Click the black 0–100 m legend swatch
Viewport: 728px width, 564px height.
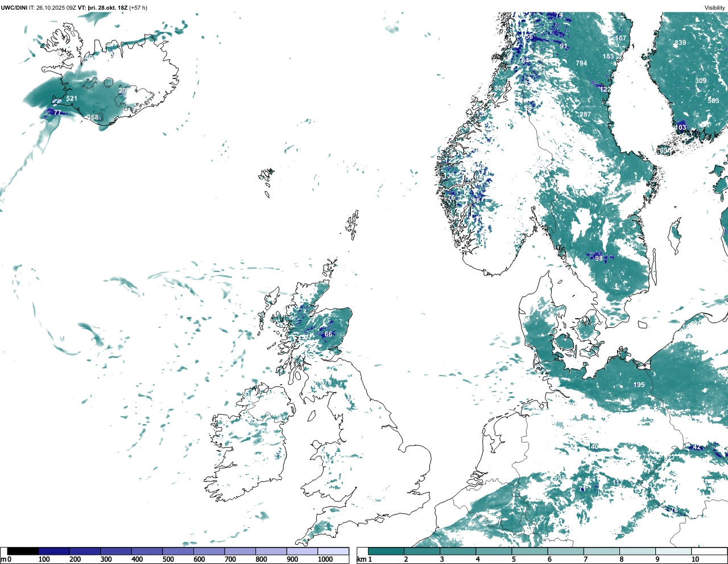coord(23,551)
